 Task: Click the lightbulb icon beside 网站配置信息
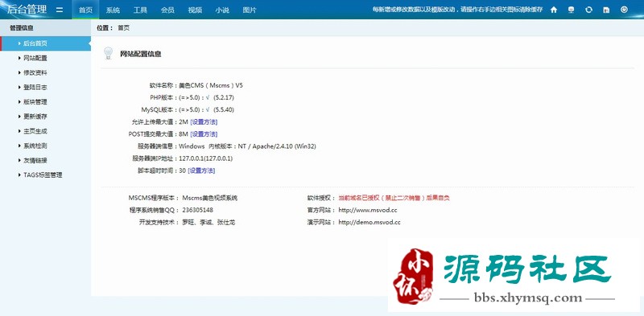click(x=108, y=53)
